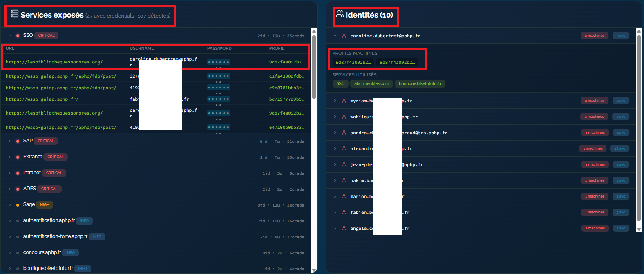Collapse the SSO service group
Image resolution: width=644 pixels, height=274 pixels.
(10, 36)
